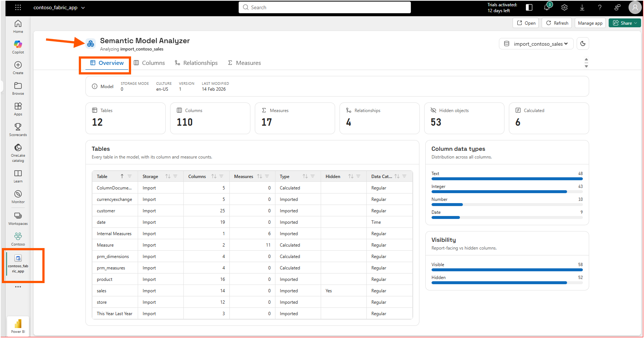Open the Measures tab

tap(244, 63)
